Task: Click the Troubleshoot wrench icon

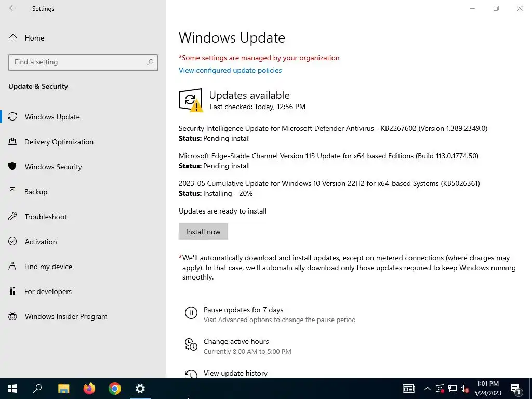Action: coord(12,216)
